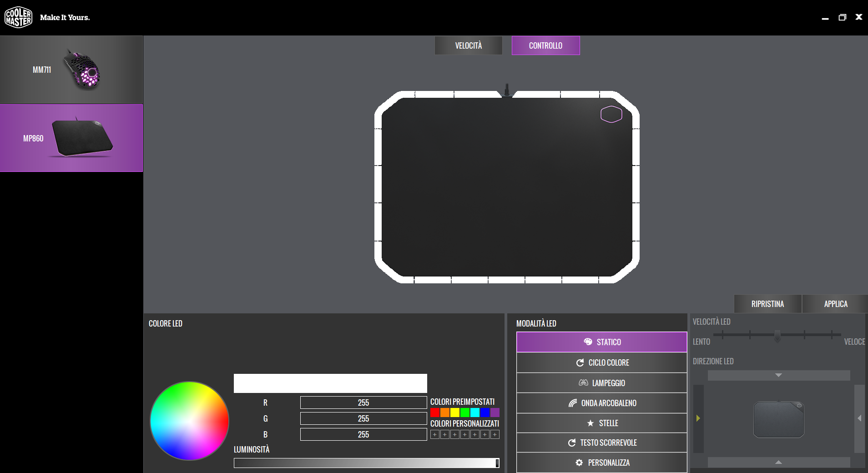Select the CICLO COLORE LED mode

(x=601, y=362)
